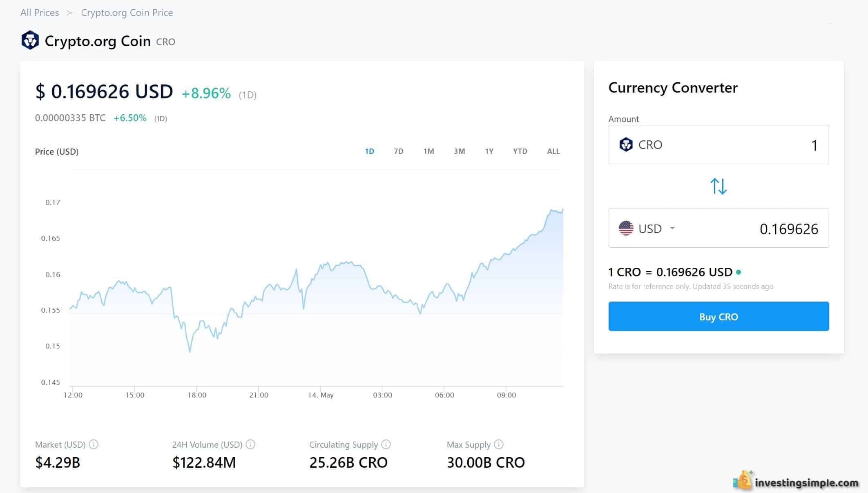
Task: Switch chart to YTD range
Action: click(x=520, y=151)
